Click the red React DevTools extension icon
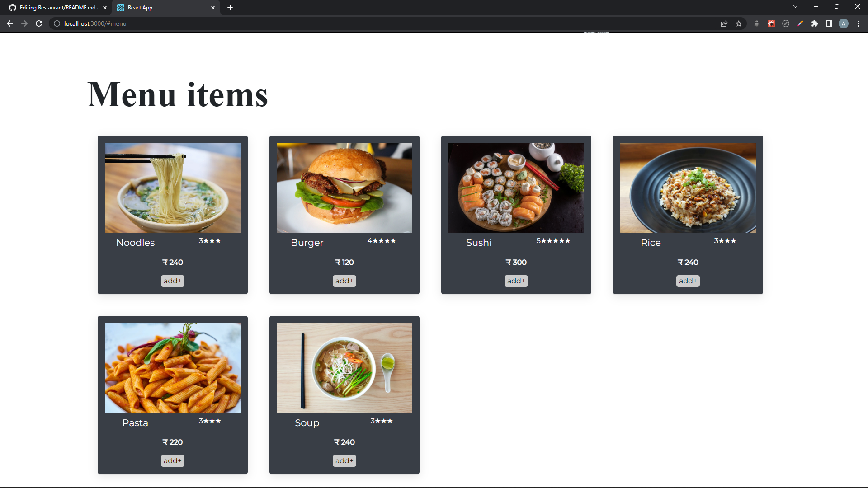This screenshot has width=868, height=488. pos(771,23)
